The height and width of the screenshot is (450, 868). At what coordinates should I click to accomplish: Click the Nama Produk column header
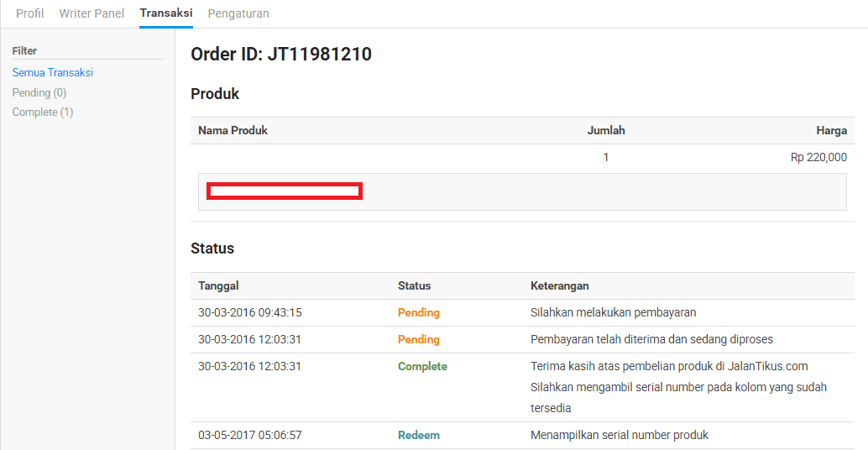(233, 131)
